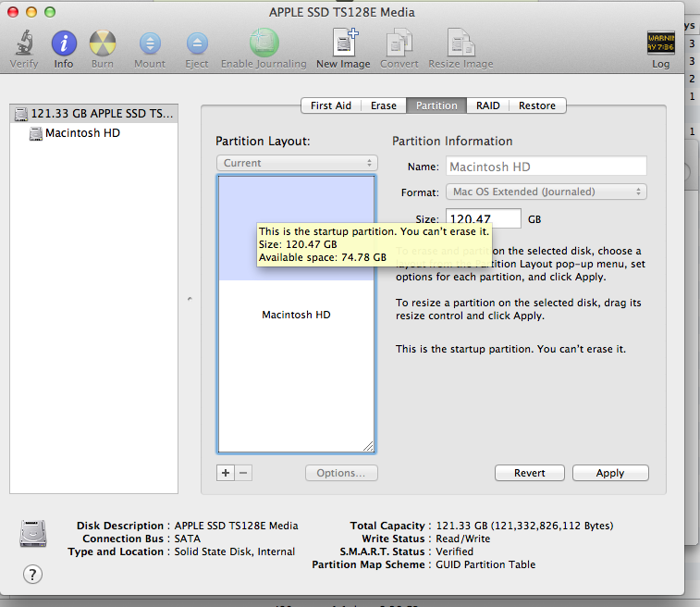Open the Format Mac OS Extended dropdown

click(x=546, y=192)
